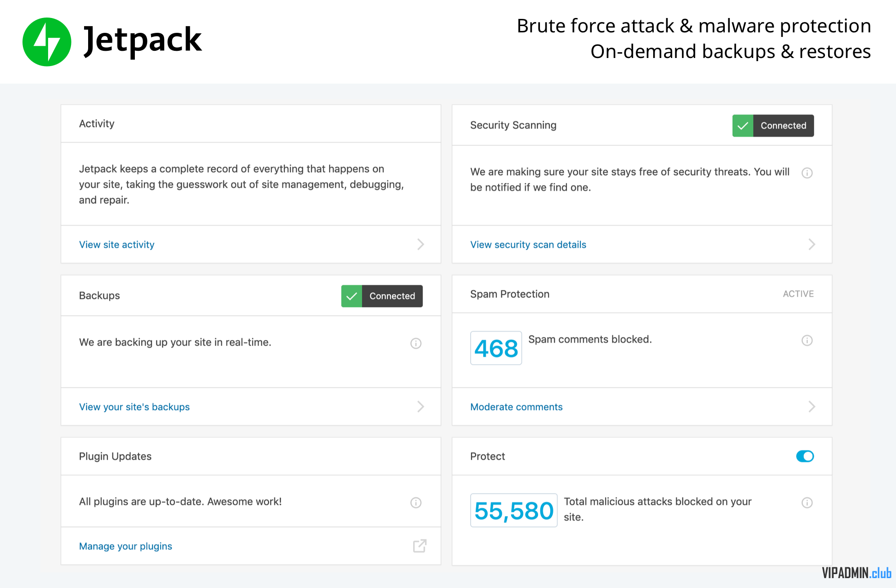896x588 pixels.
Task: Expand View site activity chevron
Action: point(420,244)
